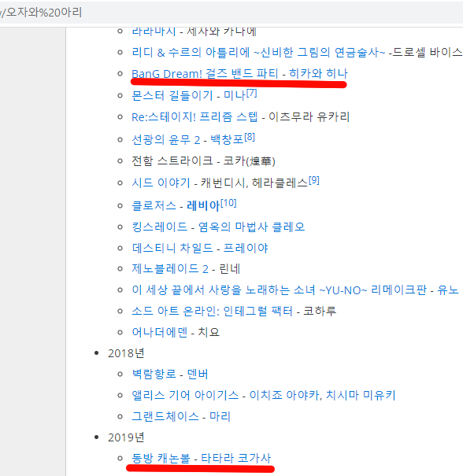Open the 제노블레이드 2 link
Image resolution: width=463 pixels, height=476 pixels.
(x=170, y=269)
